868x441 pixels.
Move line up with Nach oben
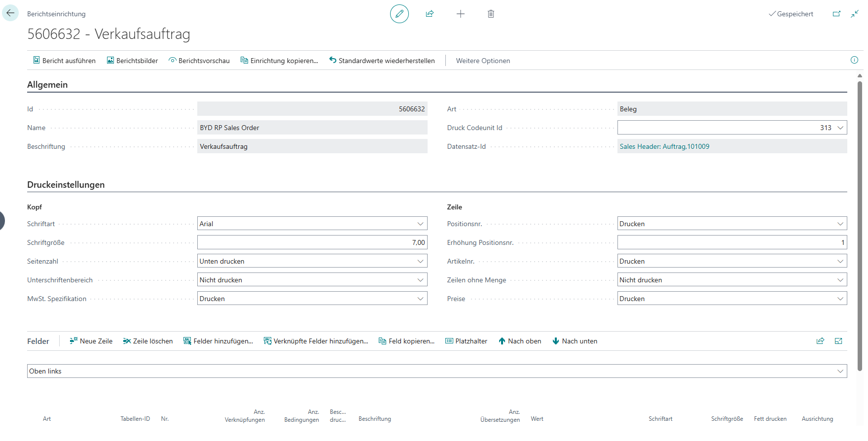519,341
